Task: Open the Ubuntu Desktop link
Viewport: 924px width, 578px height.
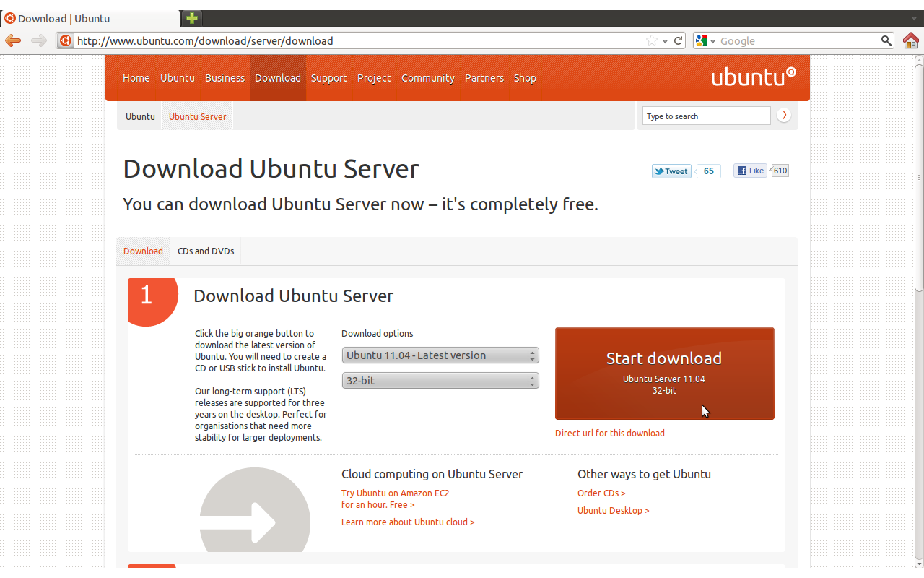Action: click(x=614, y=510)
